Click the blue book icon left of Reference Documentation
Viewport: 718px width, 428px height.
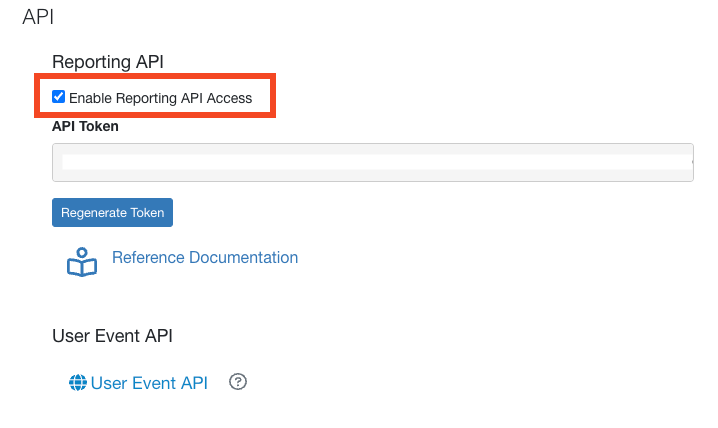(82, 262)
